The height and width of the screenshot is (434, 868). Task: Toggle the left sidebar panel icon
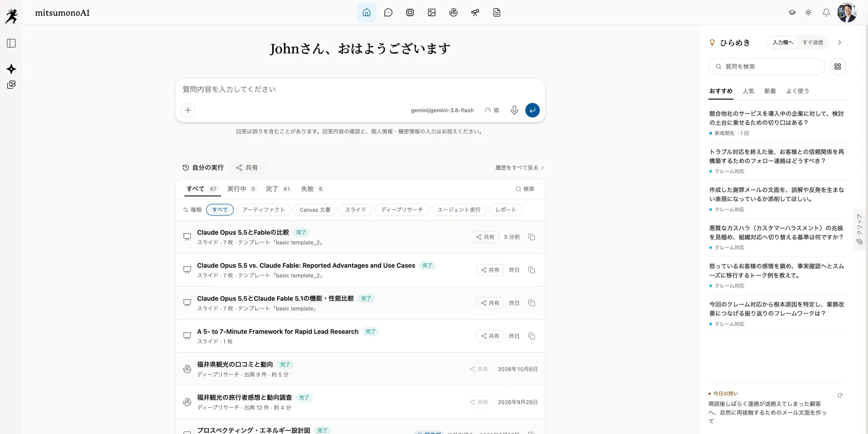click(x=11, y=43)
